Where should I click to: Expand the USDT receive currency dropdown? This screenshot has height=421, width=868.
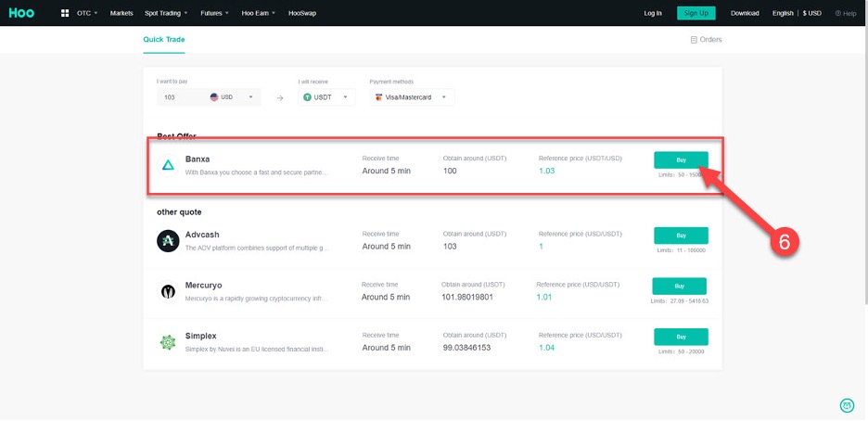[327, 97]
